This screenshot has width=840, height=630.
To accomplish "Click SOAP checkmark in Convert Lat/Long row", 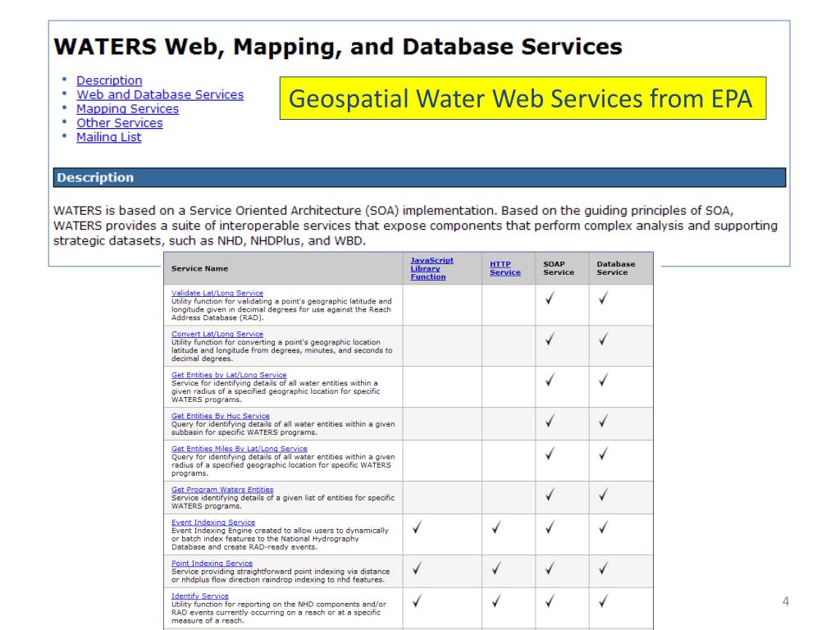I will click(550, 339).
